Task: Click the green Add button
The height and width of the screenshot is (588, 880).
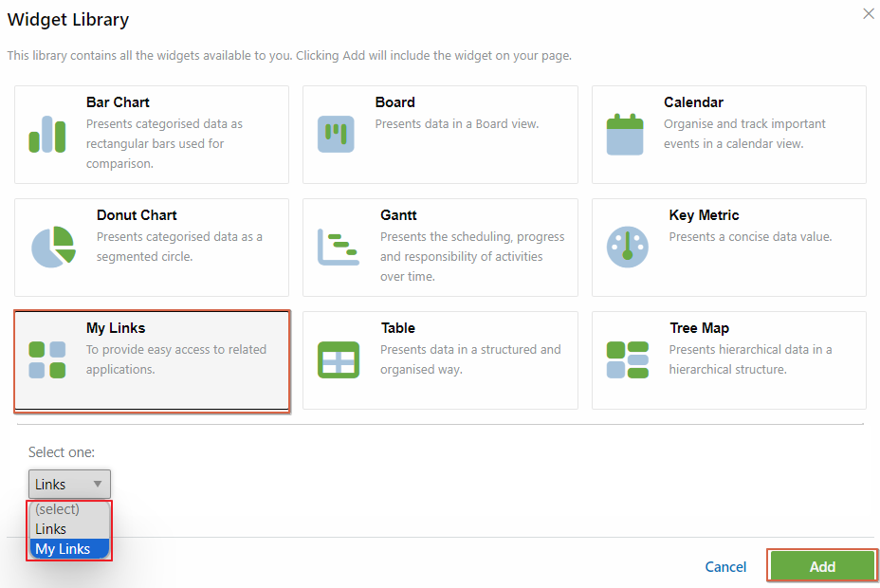Action: (x=822, y=567)
